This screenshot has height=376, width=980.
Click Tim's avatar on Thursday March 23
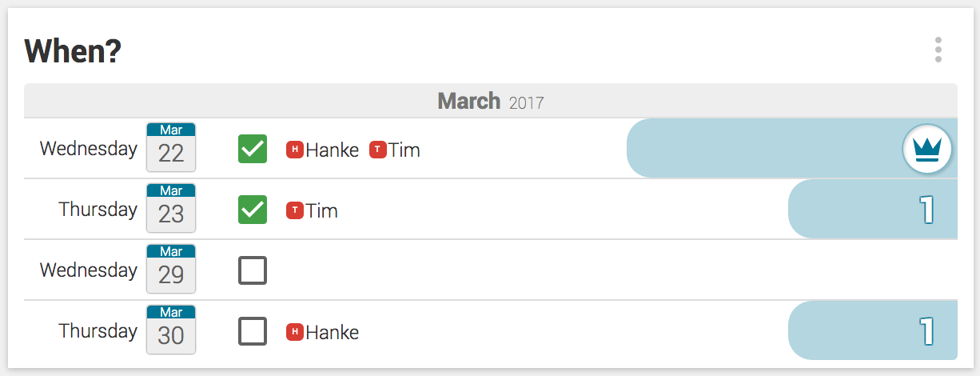point(295,210)
